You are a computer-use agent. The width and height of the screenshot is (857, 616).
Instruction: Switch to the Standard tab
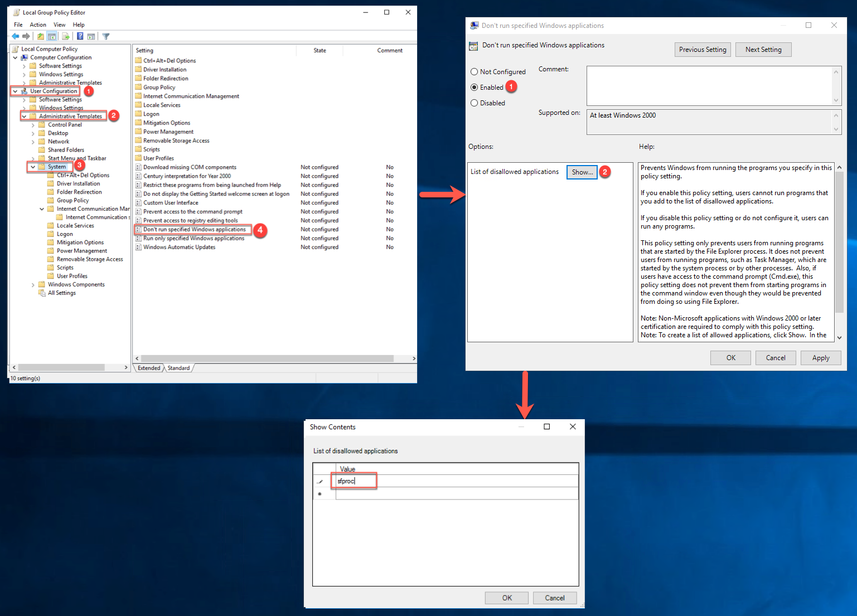[178, 368]
